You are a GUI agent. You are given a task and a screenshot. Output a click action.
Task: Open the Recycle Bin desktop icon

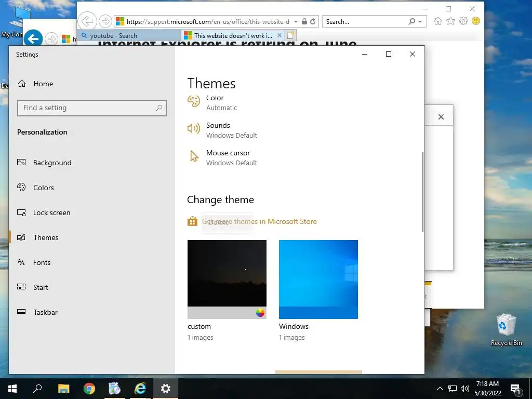tap(506, 330)
